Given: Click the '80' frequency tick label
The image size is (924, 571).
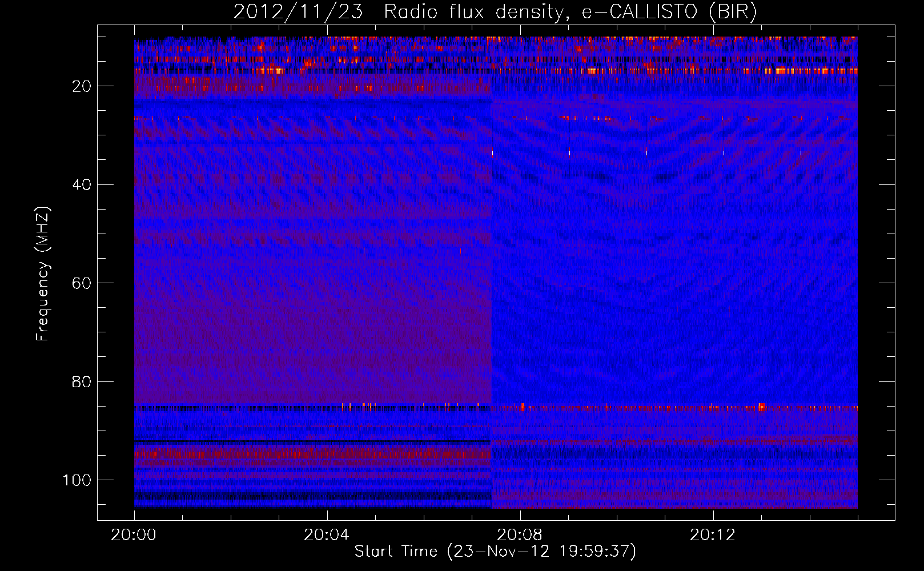Looking at the screenshot, I should point(82,382).
